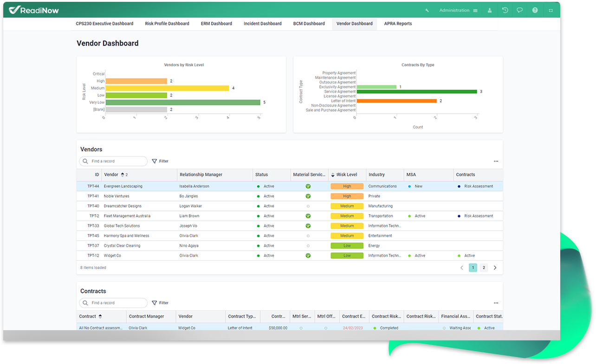Open the recent history clock icon

coord(505,10)
